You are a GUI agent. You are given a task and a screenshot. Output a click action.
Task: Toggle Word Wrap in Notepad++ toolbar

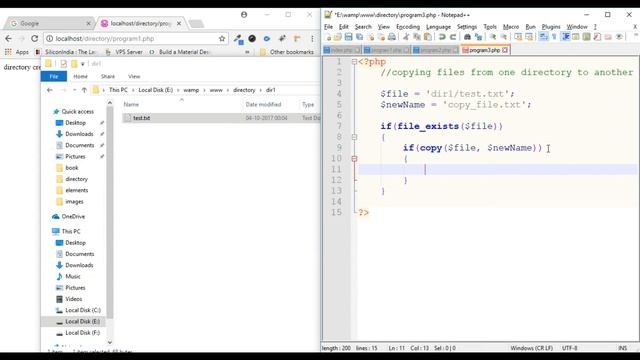click(543, 37)
